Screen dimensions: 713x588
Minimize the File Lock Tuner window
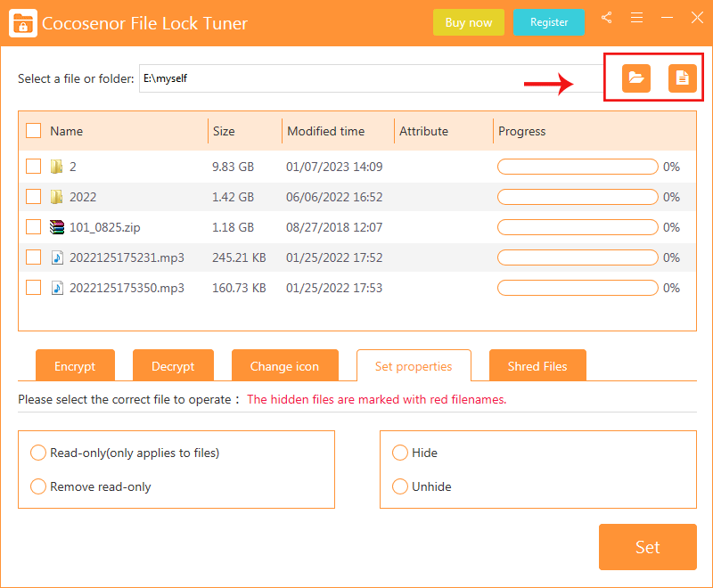(667, 18)
